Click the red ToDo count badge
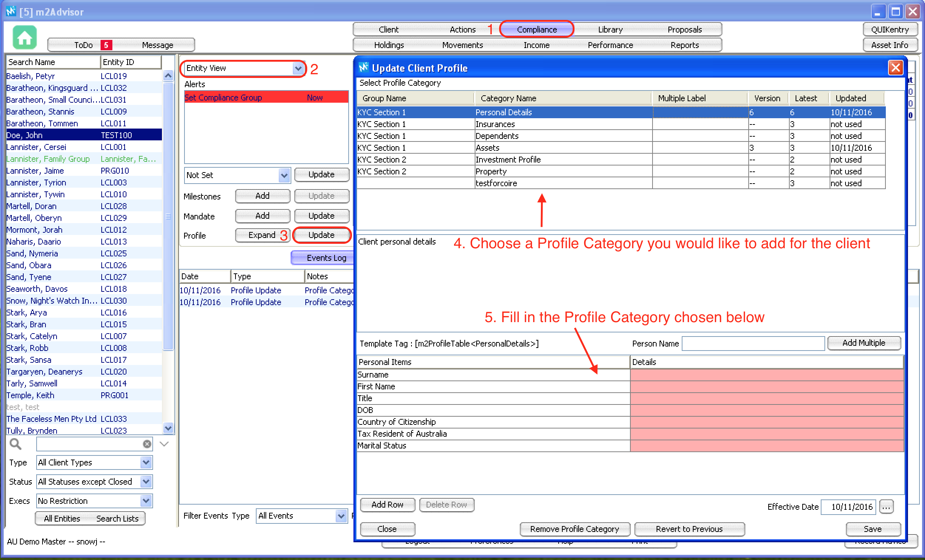The width and height of the screenshot is (925, 560). point(106,45)
